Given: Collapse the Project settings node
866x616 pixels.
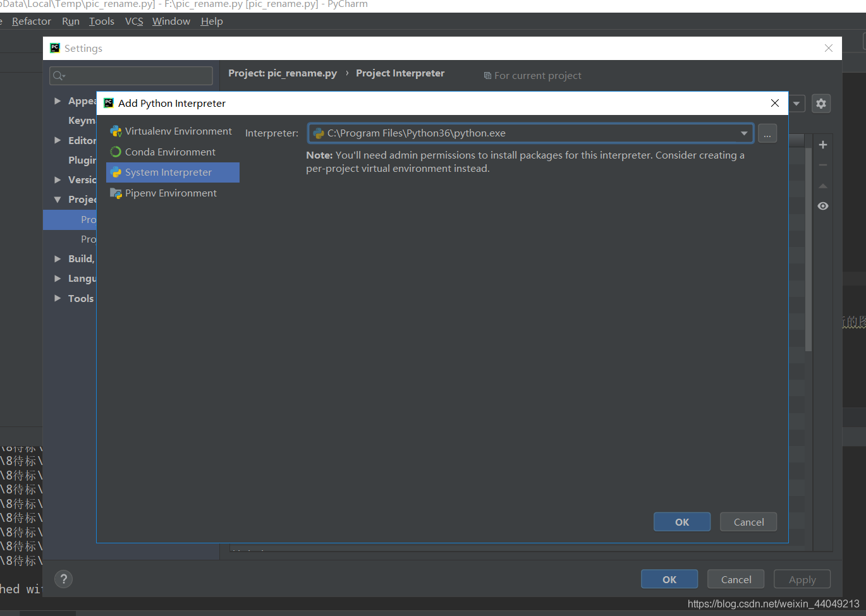Looking at the screenshot, I should [x=58, y=199].
